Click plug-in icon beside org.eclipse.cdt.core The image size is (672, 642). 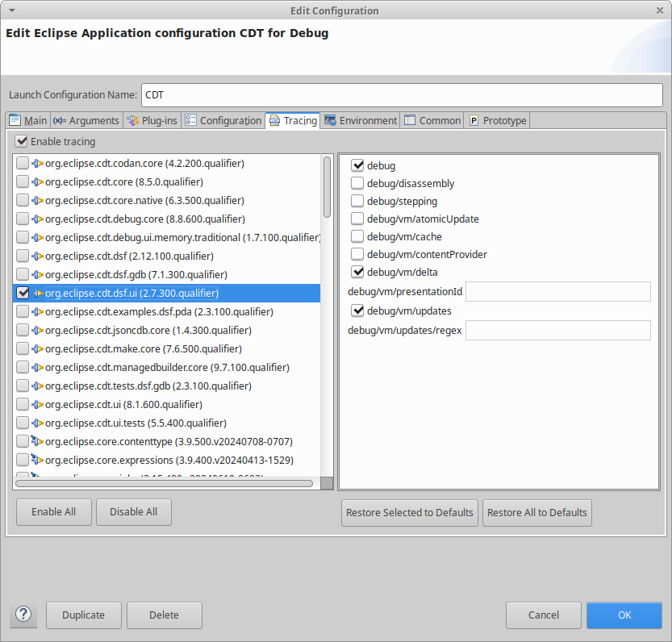click(x=37, y=181)
